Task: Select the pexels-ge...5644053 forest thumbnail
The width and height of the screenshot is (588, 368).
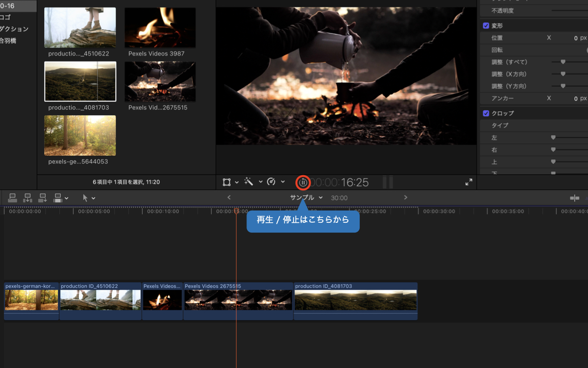Action: [x=80, y=135]
